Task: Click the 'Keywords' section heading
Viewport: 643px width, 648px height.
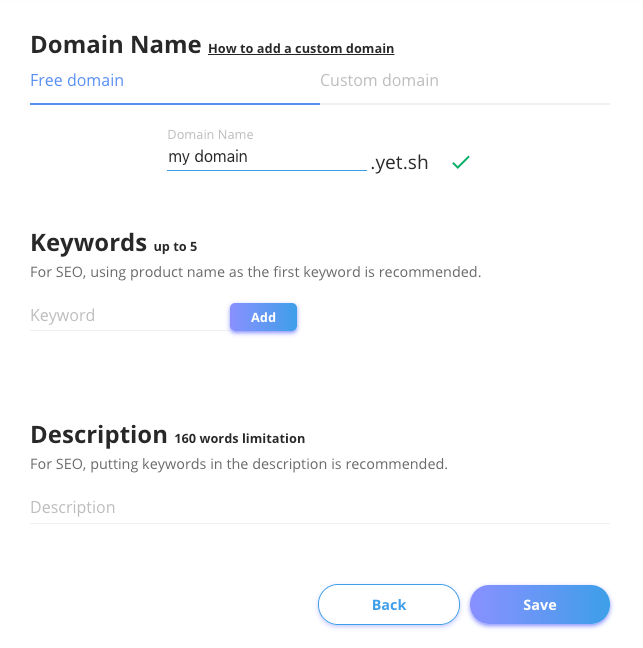Action: [x=89, y=243]
